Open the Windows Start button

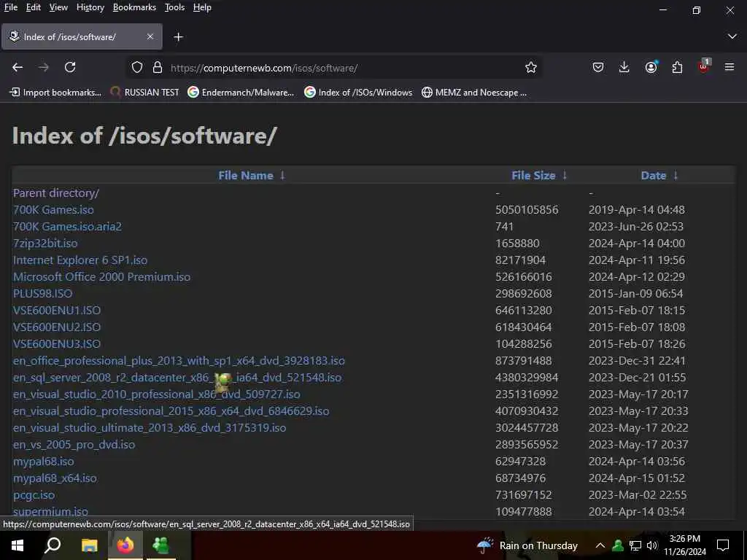18,545
